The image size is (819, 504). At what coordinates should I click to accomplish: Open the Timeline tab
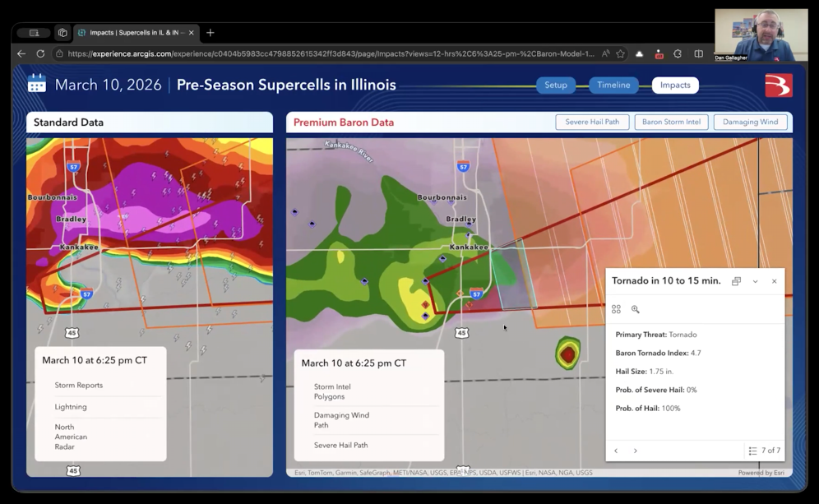(613, 85)
